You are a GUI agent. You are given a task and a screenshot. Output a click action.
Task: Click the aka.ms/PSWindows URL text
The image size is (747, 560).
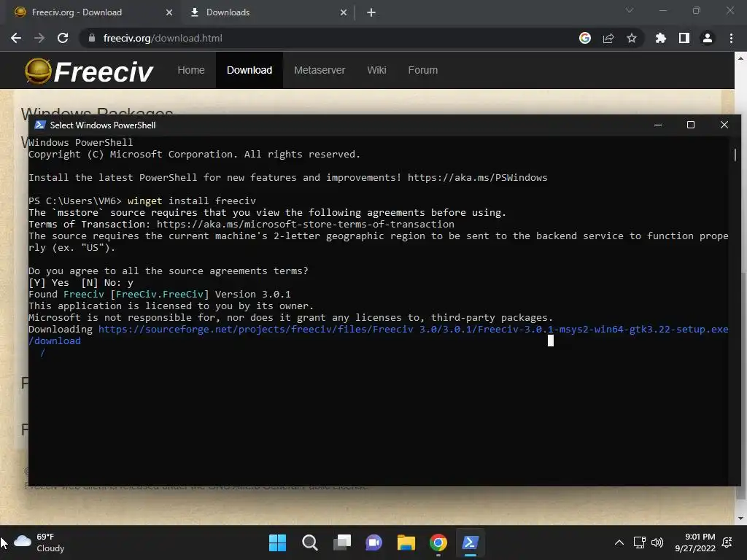click(x=477, y=178)
